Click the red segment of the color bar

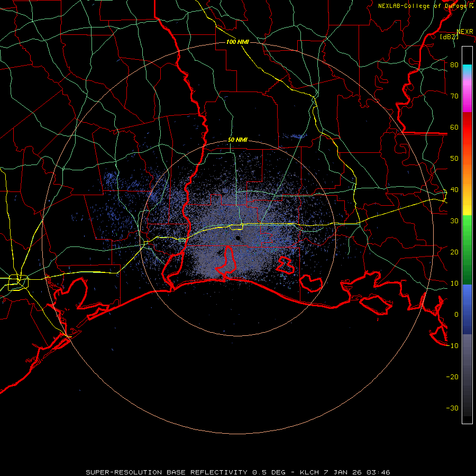click(x=467, y=127)
